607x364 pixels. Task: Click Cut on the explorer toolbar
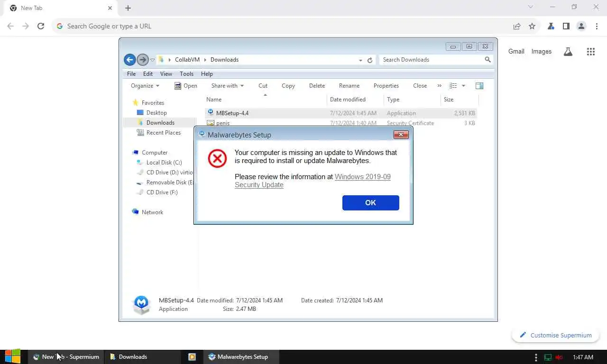pyautogui.click(x=263, y=86)
